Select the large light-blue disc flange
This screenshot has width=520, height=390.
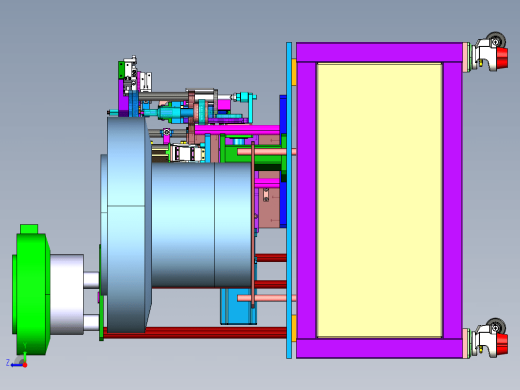pyautogui.click(x=128, y=224)
